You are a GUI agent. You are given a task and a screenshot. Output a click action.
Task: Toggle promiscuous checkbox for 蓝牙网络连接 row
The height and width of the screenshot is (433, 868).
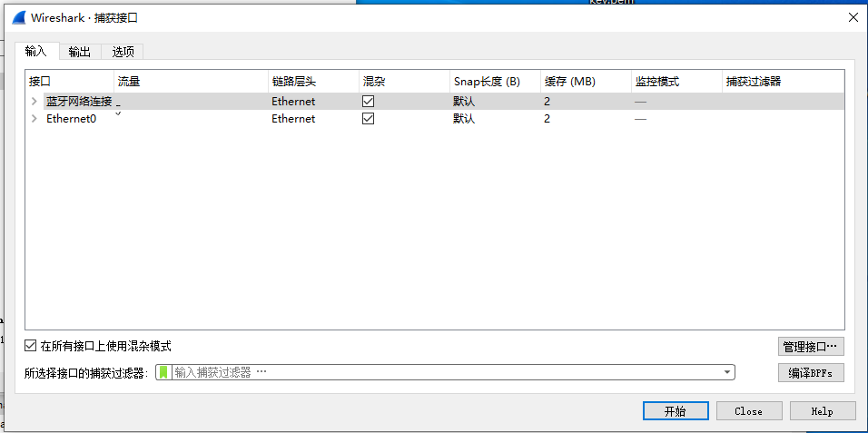pos(368,102)
